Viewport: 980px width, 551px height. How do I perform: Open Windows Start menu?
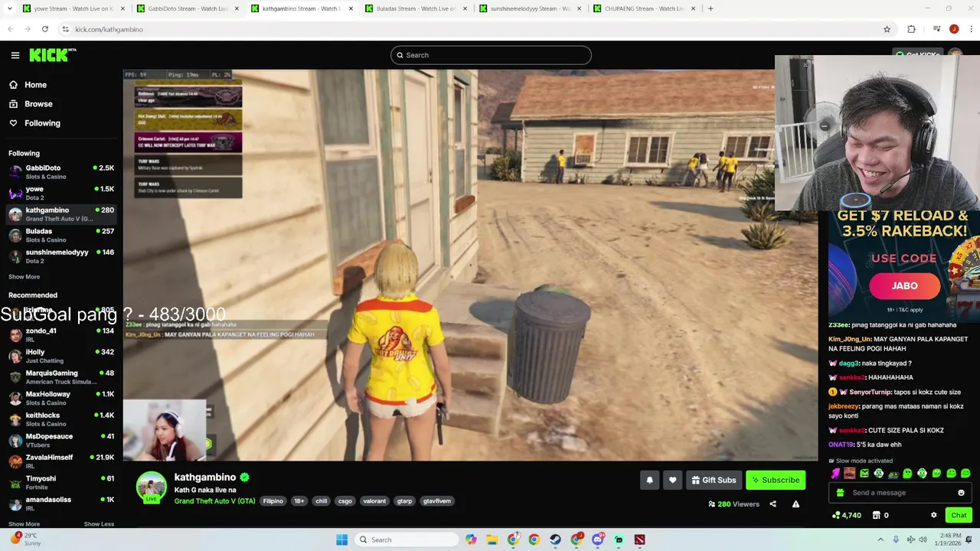(x=341, y=540)
